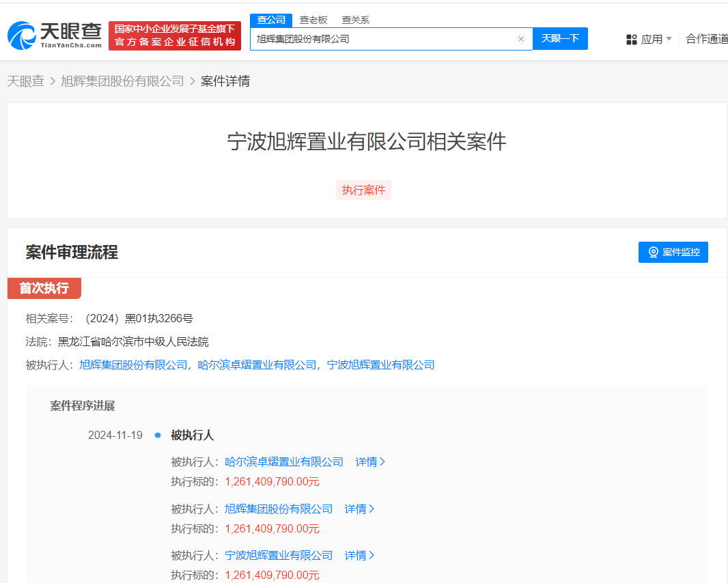Select the 案件程序进展 heading

tap(83, 406)
